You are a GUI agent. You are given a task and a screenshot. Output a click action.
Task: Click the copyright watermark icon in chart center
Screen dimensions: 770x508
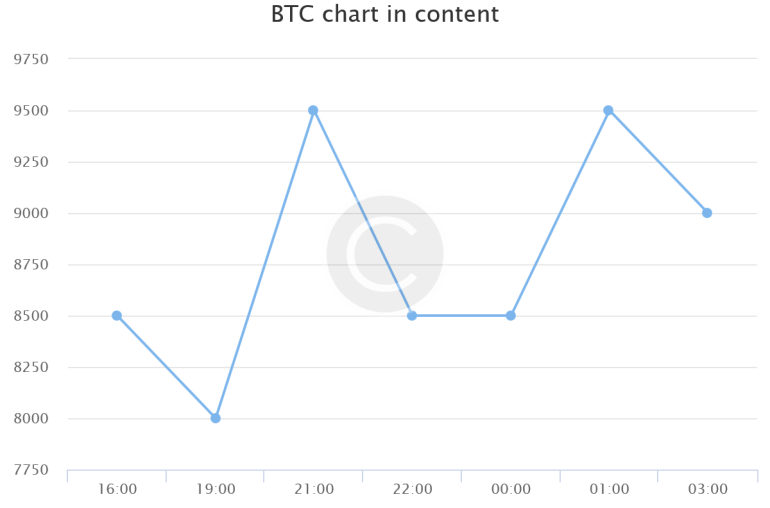[385, 254]
